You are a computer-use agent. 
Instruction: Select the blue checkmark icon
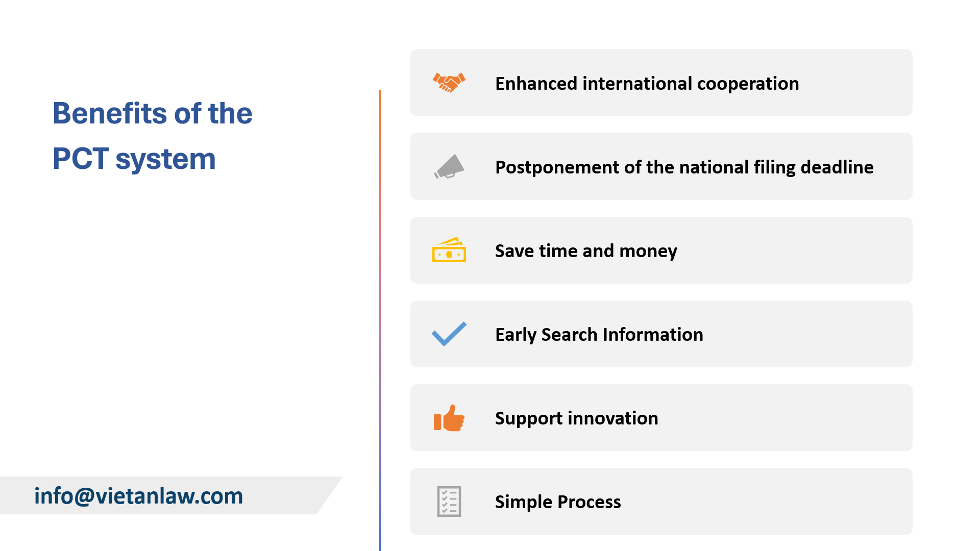(x=449, y=334)
